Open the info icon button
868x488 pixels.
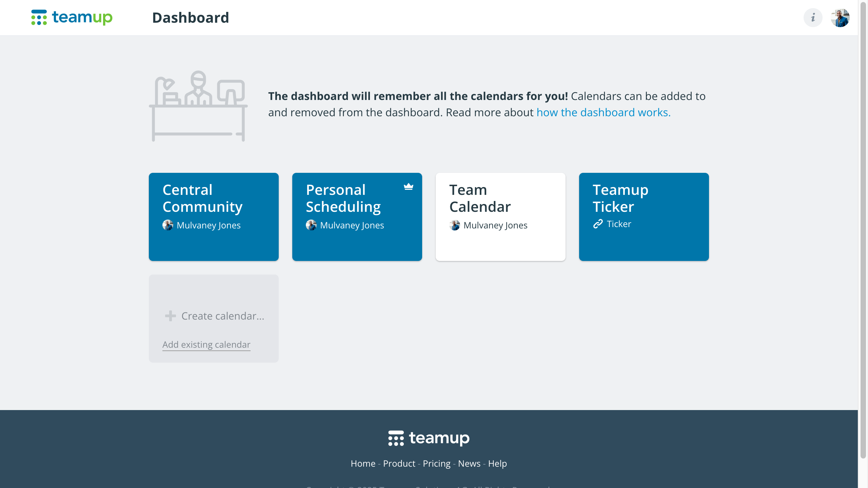coord(813,18)
